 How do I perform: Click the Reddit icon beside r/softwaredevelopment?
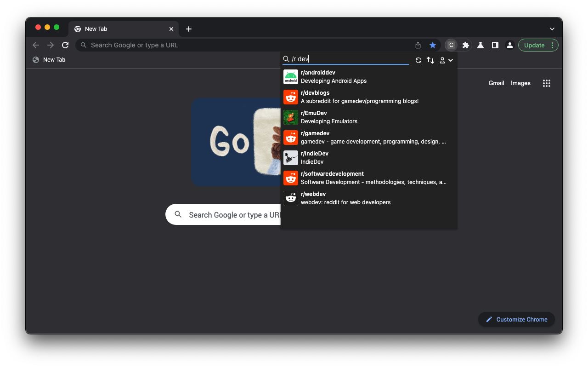[x=291, y=178]
